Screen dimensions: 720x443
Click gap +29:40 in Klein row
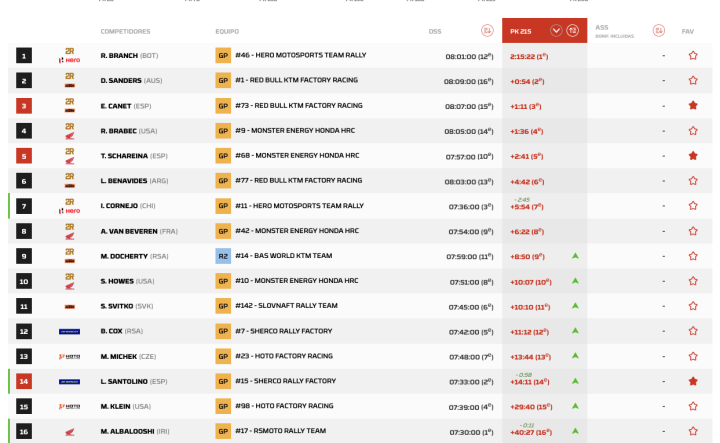click(x=531, y=407)
